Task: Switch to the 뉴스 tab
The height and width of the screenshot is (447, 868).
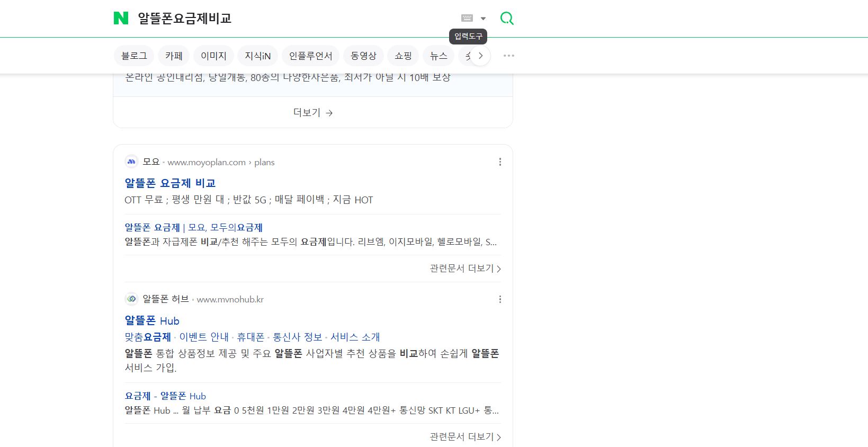Action: pos(439,56)
